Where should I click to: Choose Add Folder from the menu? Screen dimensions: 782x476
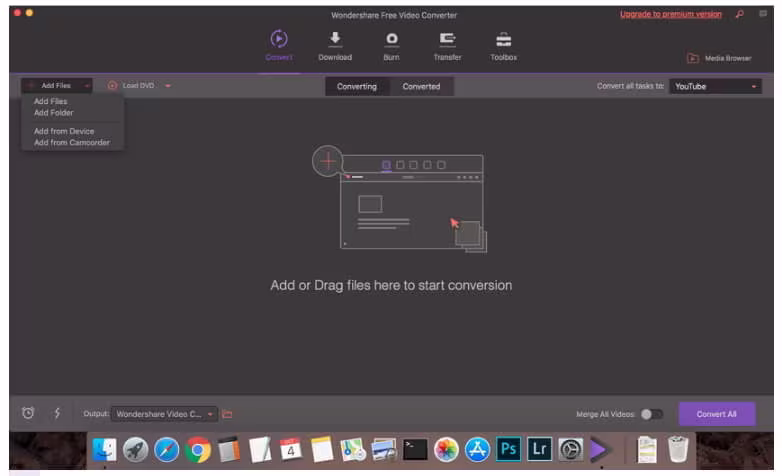(53, 113)
